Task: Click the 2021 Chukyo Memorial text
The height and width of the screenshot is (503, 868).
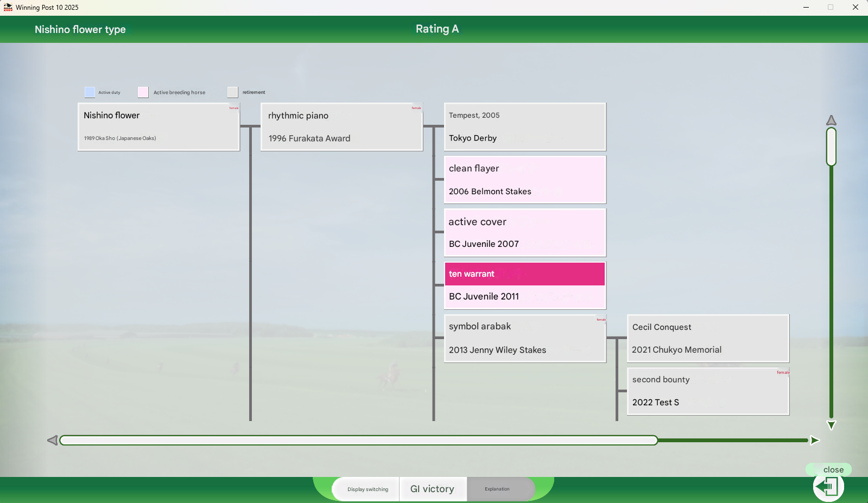Action: [x=676, y=350]
